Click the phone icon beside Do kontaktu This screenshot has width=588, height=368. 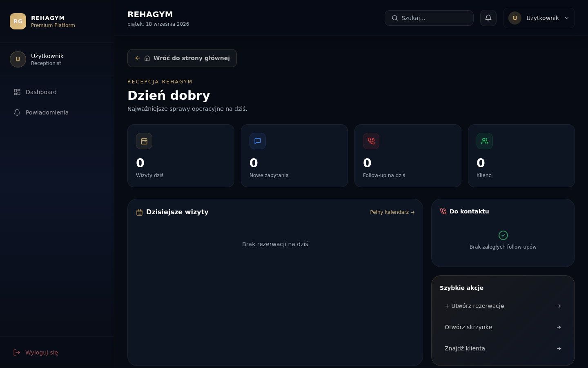coord(443,211)
